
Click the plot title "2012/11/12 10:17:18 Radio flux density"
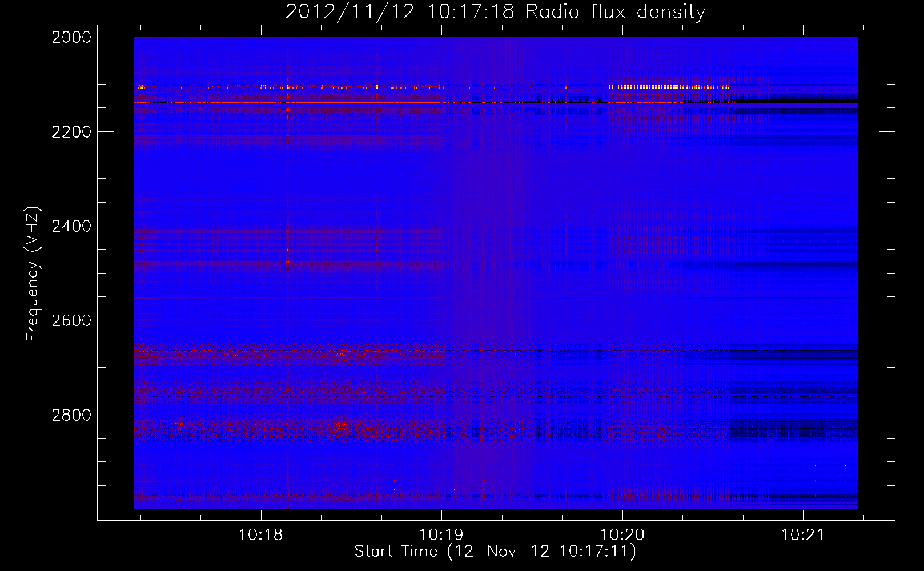point(495,12)
